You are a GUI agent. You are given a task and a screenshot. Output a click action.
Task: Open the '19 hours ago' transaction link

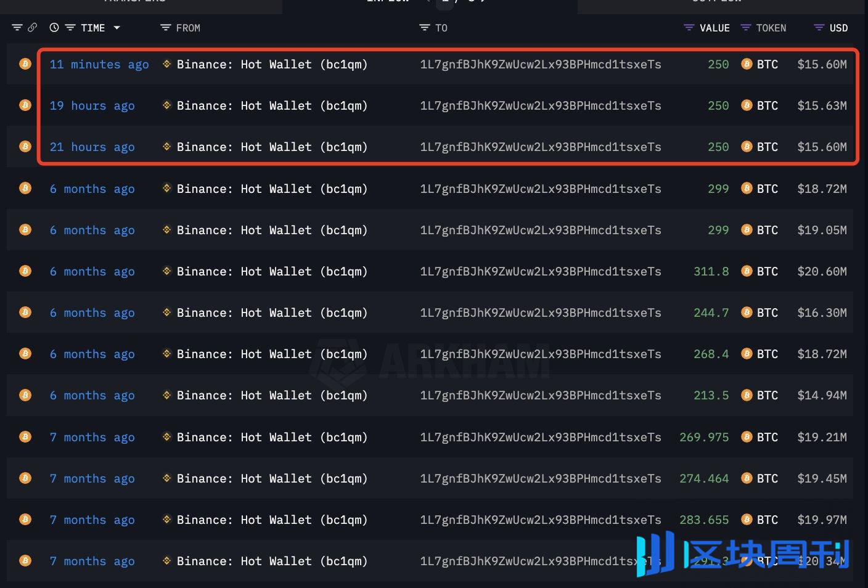pyautogui.click(x=92, y=105)
